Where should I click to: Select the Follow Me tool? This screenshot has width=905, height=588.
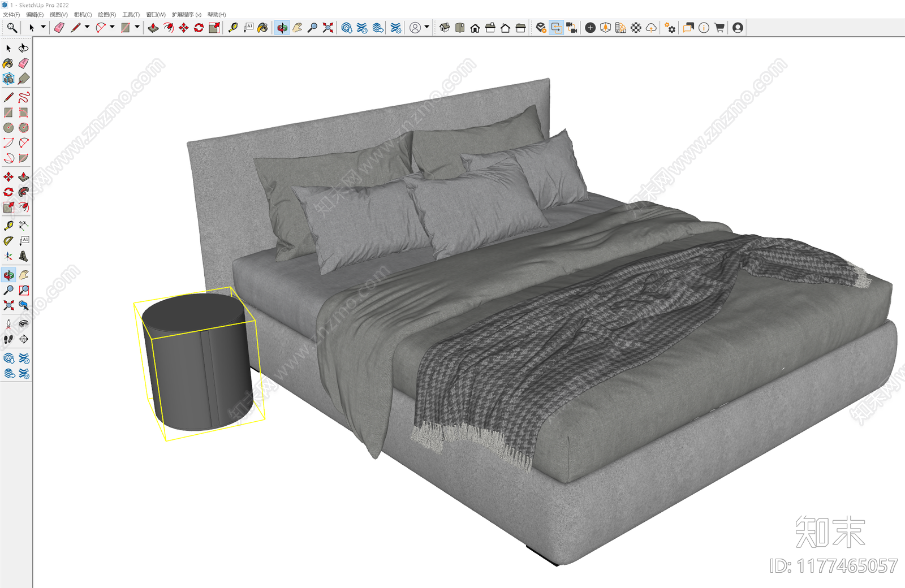click(23, 192)
